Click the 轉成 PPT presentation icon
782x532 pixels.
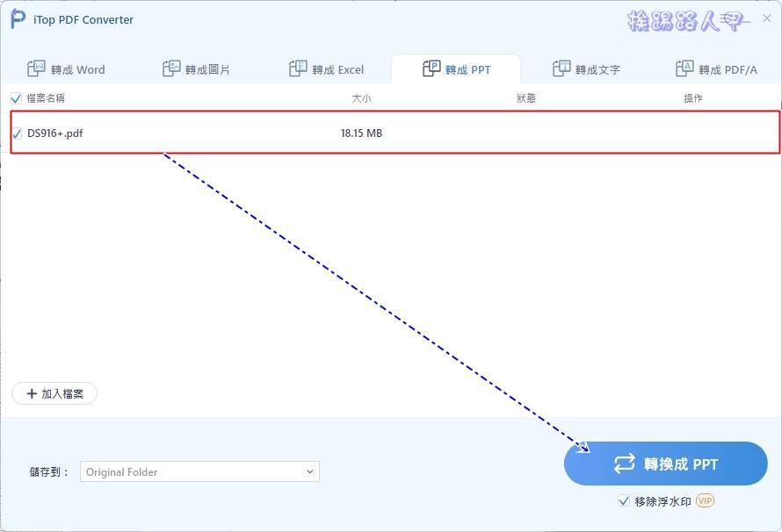[432, 68]
